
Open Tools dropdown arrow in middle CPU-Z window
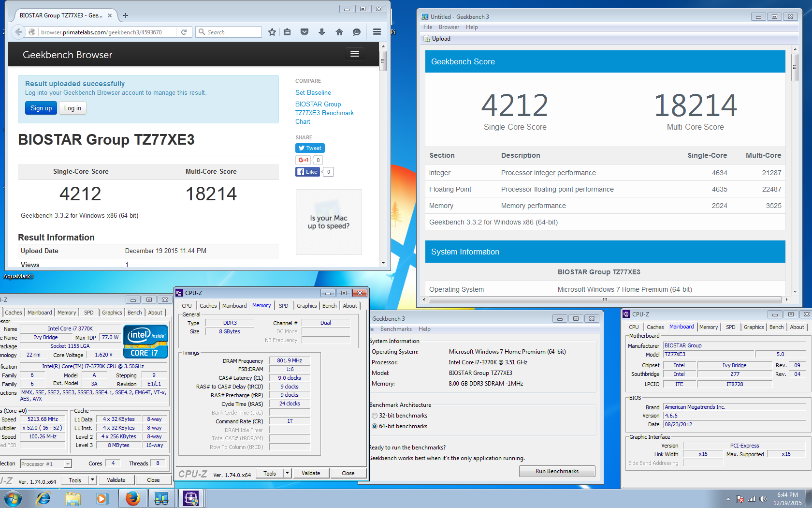pos(287,473)
